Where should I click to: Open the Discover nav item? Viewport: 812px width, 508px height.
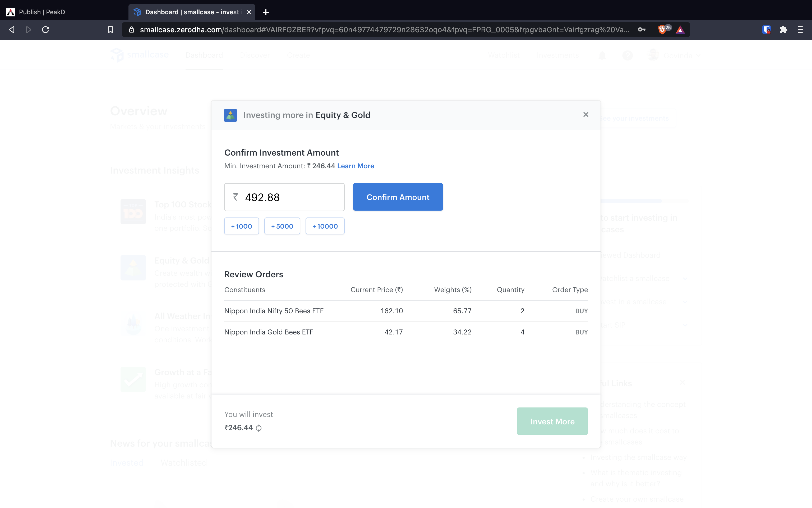[255, 55]
